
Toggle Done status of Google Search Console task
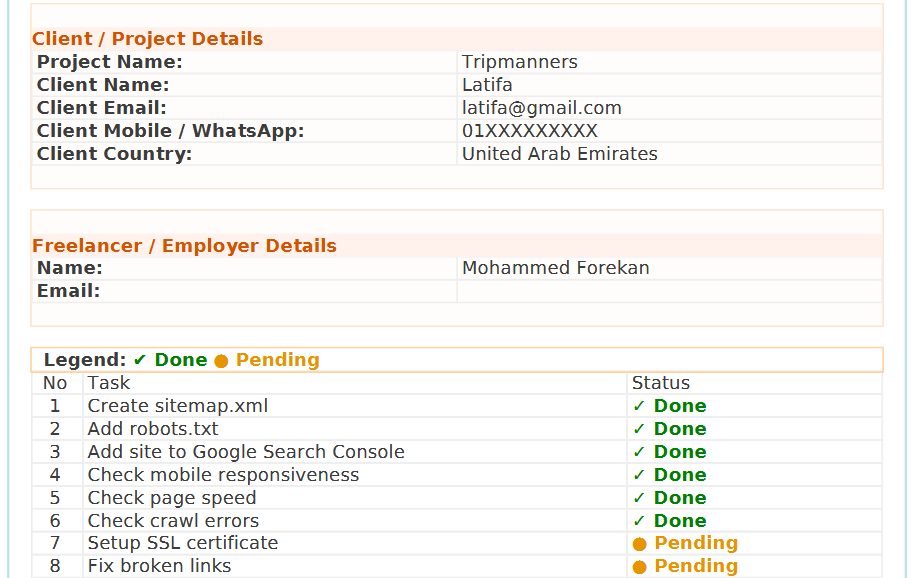point(679,452)
